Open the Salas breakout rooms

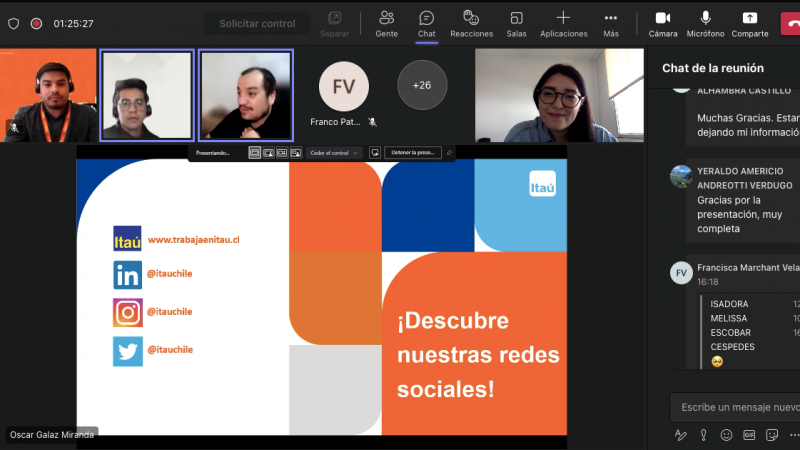point(516,23)
